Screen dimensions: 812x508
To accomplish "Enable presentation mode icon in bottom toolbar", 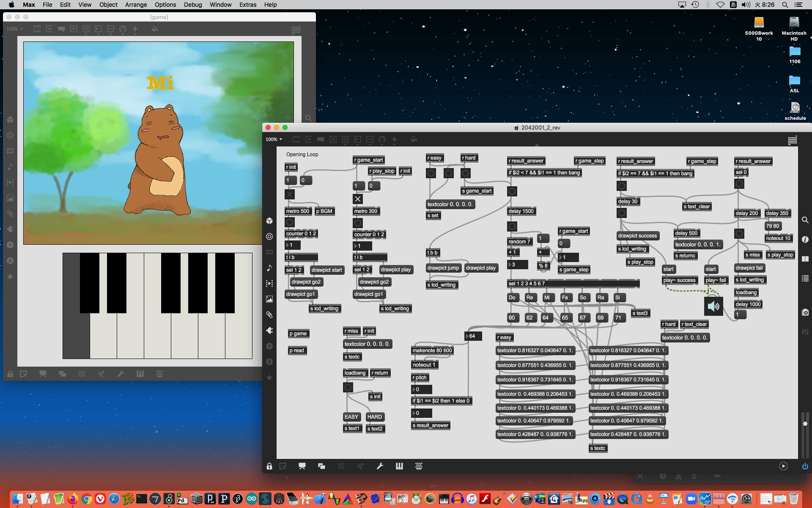I will pos(302,466).
